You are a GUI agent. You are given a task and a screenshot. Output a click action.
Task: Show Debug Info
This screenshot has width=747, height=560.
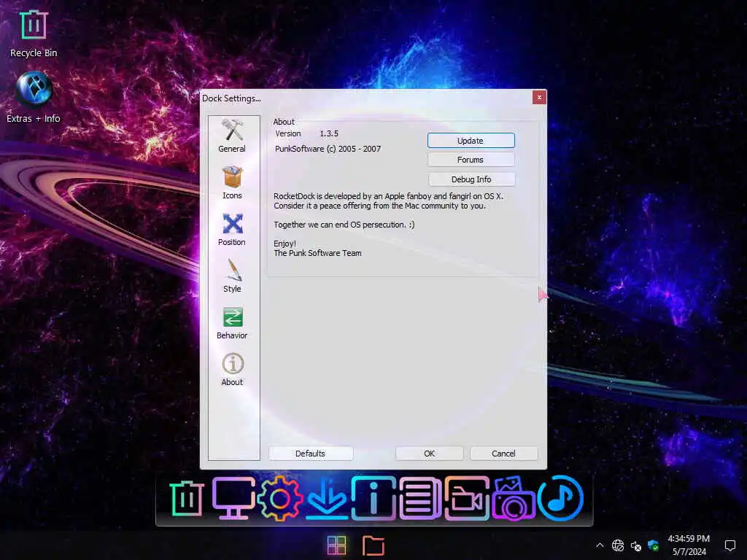click(x=471, y=179)
